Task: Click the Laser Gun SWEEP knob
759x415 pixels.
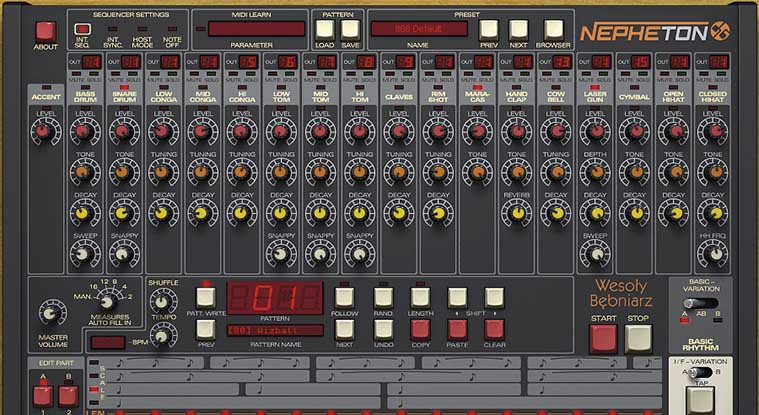Action: [x=595, y=253]
